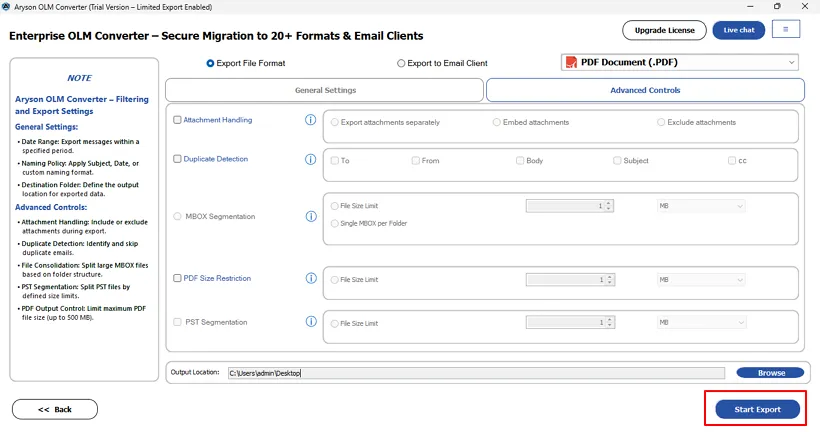Enable the Attachment Handling checkbox
Viewport: 820px width, 432px height.
click(178, 120)
